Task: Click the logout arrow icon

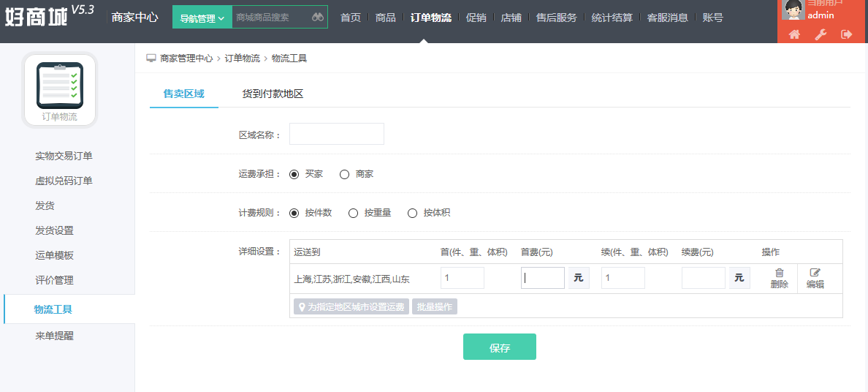Action: point(846,34)
